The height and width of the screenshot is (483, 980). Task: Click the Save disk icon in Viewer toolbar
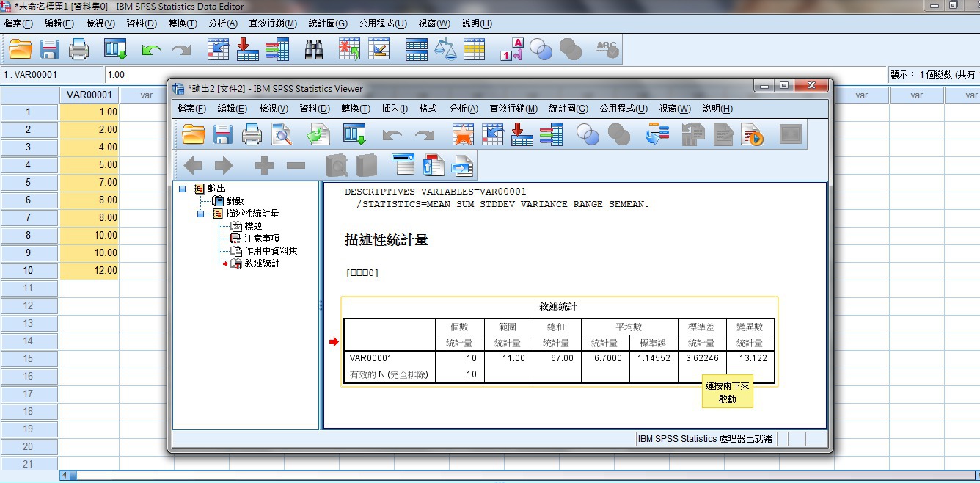[222, 134]
